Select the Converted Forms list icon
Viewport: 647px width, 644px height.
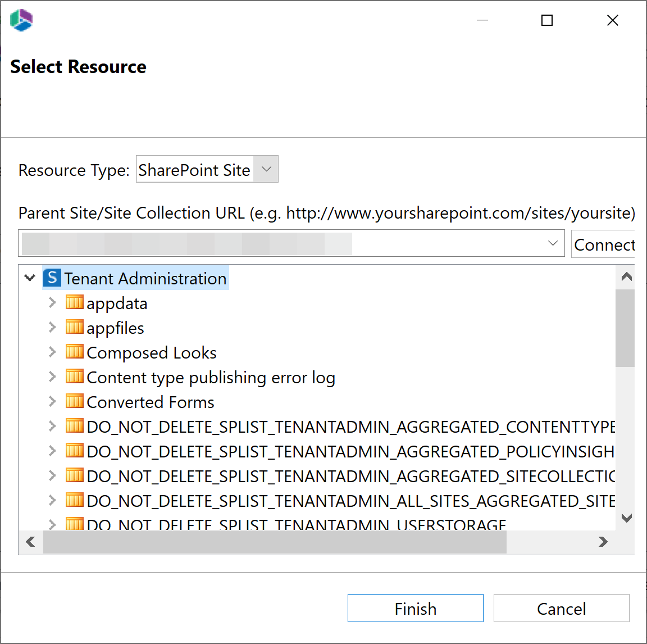(75, 401)
